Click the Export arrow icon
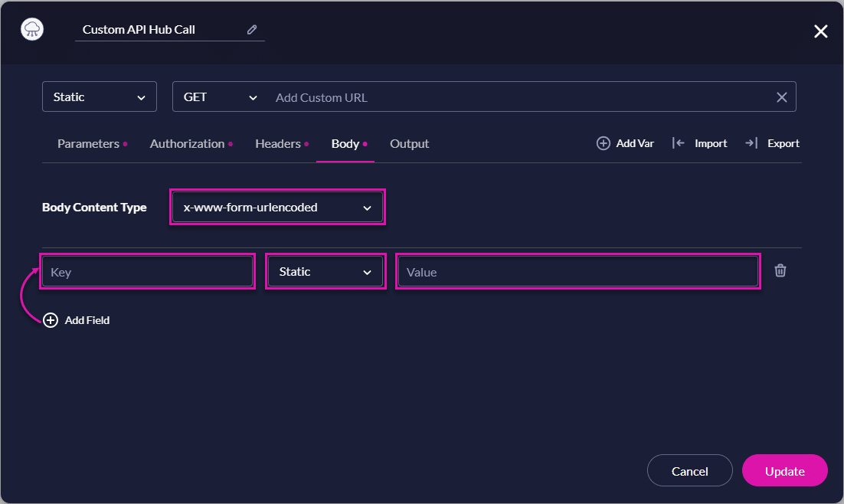 coord(751,143)
